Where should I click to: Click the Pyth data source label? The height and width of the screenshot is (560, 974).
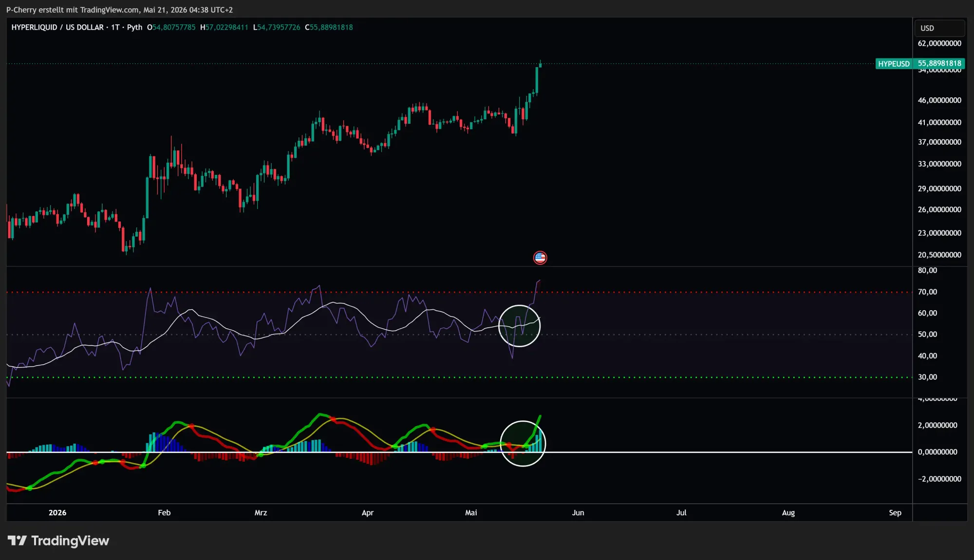(134, 27)
